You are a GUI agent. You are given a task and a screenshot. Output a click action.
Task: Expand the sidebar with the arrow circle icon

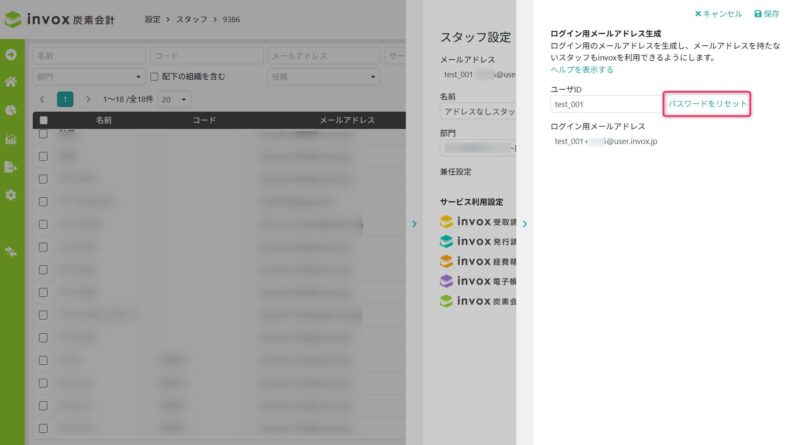11,55
